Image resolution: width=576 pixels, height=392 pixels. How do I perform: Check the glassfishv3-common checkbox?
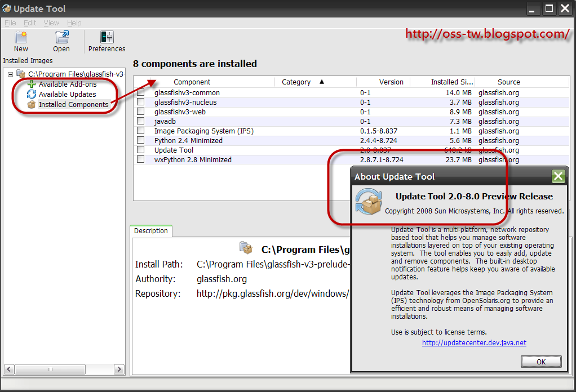141,92
